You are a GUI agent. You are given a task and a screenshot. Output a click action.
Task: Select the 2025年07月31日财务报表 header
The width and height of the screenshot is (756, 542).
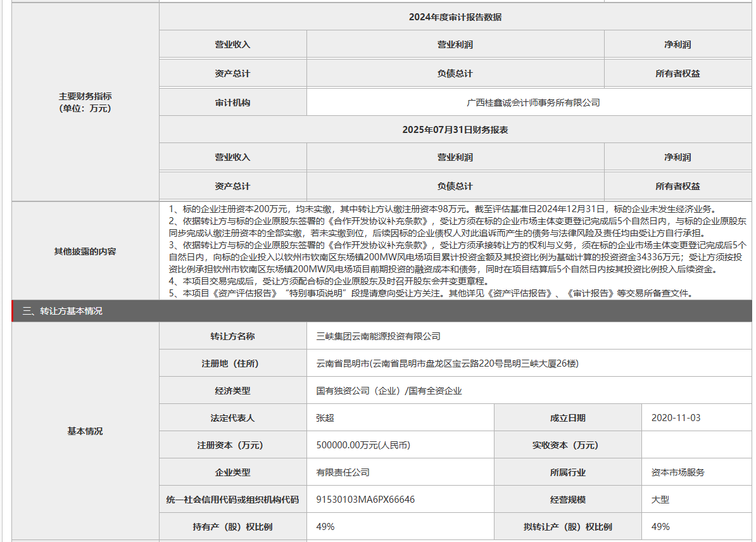455,130
